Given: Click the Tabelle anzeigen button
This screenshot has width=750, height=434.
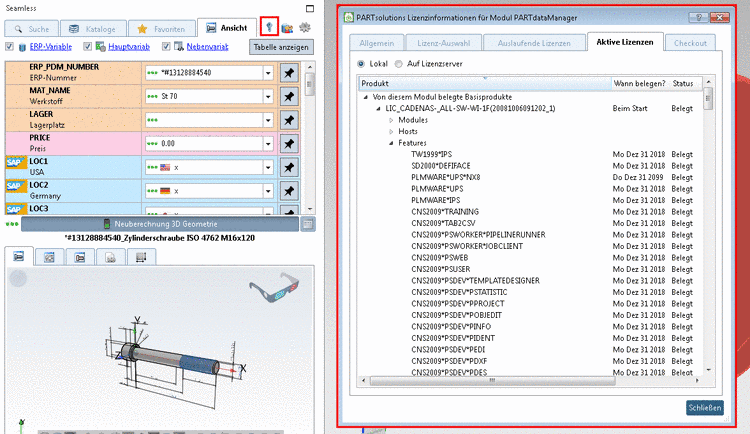Looking at the screenshot, I should click(281, 47).
